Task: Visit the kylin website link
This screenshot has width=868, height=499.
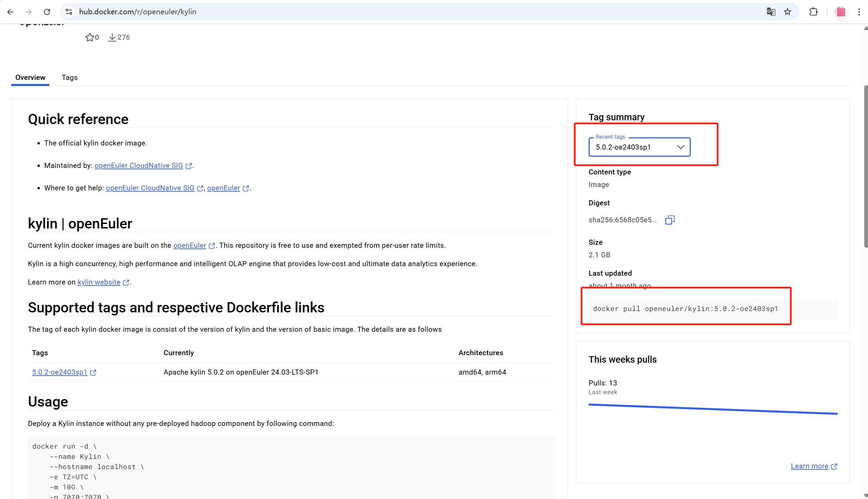Action: click(x=99, y=282)
